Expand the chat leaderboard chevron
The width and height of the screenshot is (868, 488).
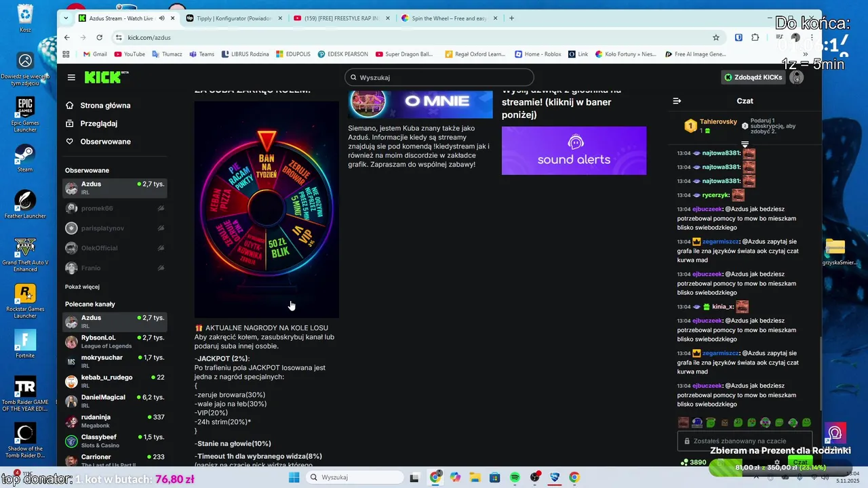click(745, 144)
